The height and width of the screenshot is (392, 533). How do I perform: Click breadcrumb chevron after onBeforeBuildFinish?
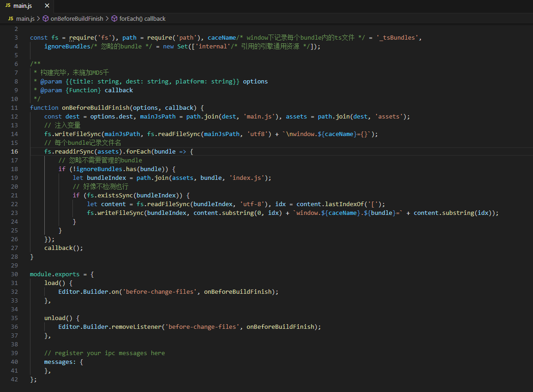point(107,19)
